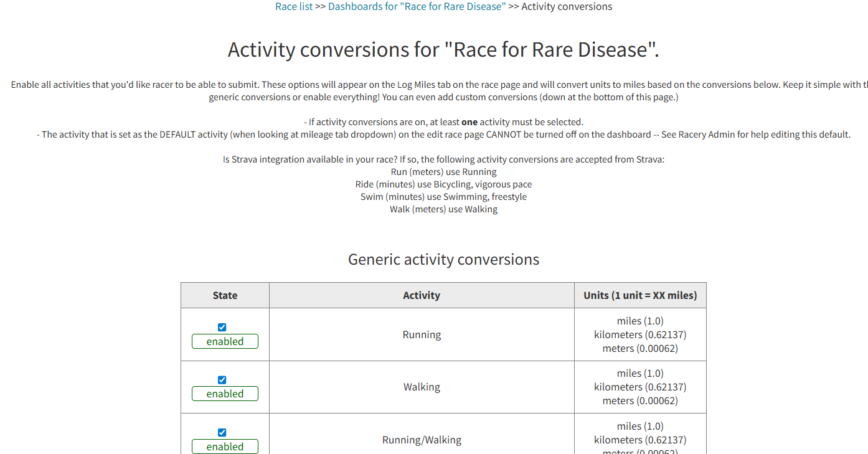Click miles (1.0) in the Running row
The height and width of the screenshot is (454, 868).
pos(639,320)
